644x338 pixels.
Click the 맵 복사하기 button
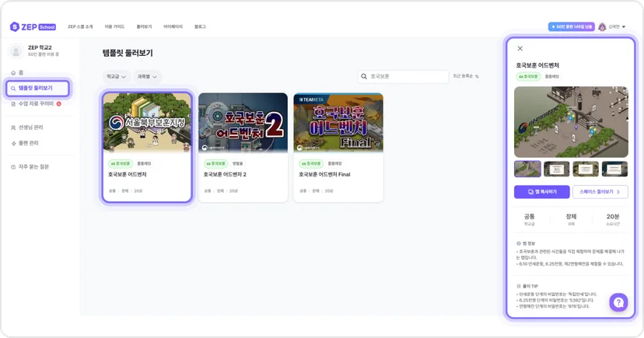pyautogui.click(x=542, y=192)
